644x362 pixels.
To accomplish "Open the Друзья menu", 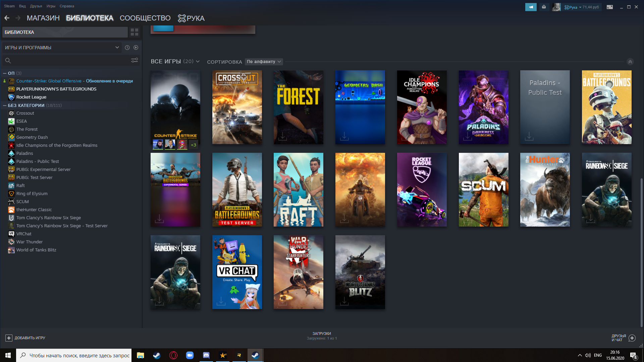I will tap(36, 6).
